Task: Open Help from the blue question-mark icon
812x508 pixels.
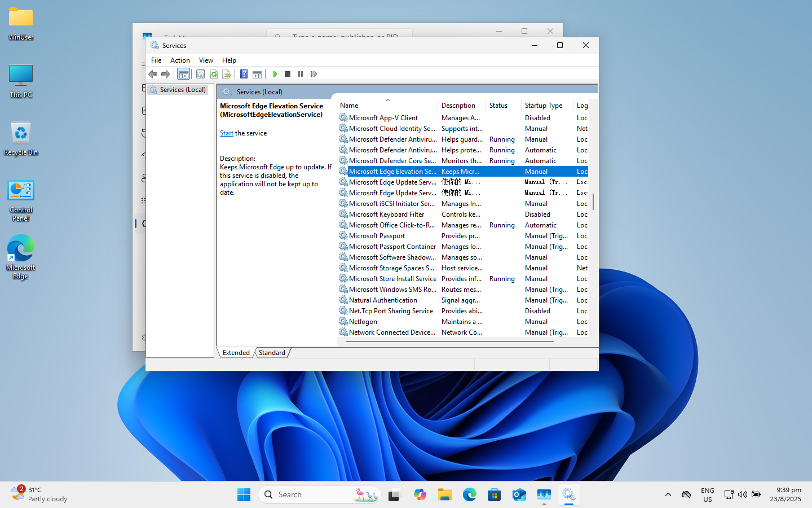Action: point(244,74)
